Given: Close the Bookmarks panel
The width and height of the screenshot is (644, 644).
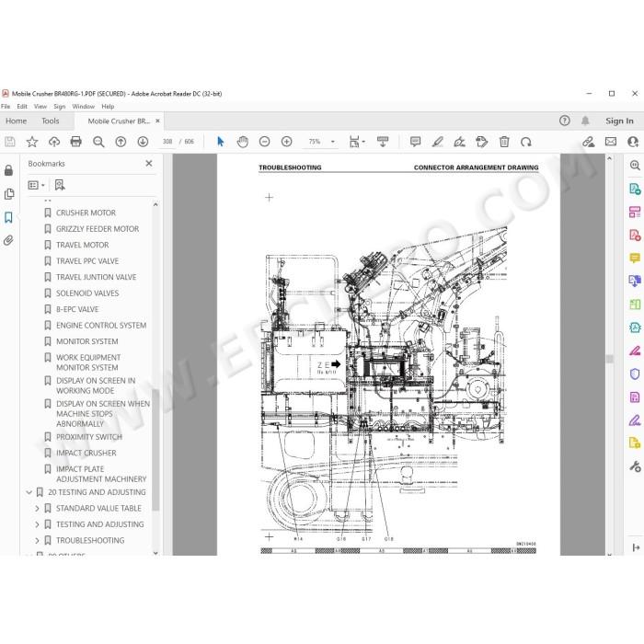Looking at the screenshot, I should point(149,164).
